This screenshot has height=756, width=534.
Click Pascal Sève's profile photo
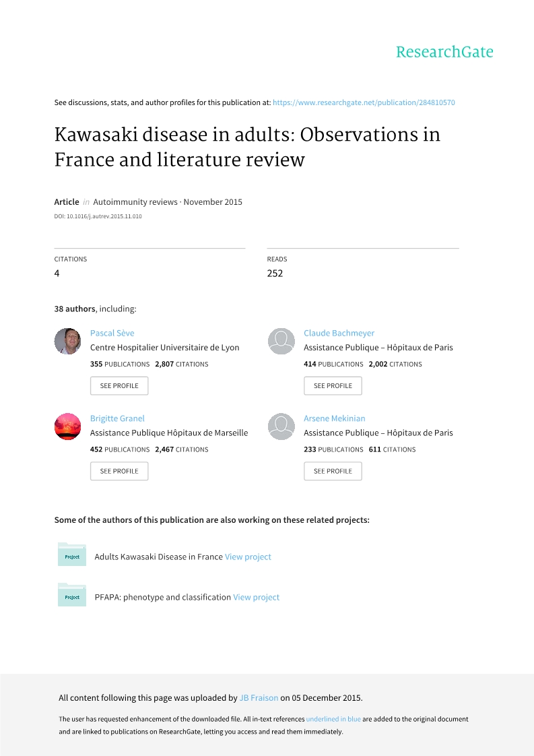[67, 341]
